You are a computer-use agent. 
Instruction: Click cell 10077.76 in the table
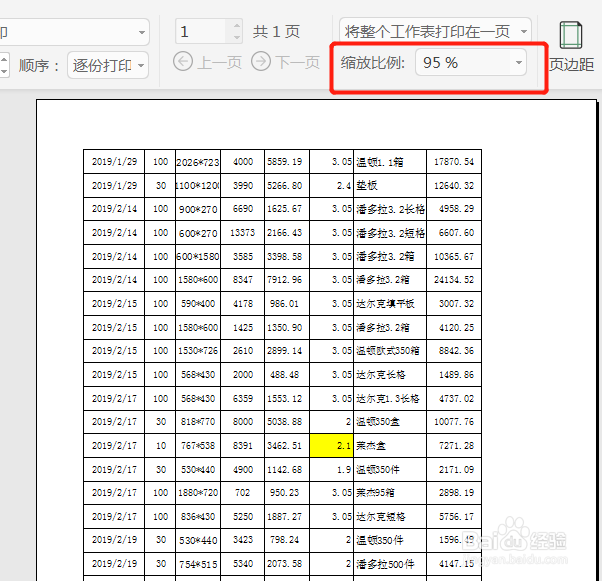click(454, 422)
